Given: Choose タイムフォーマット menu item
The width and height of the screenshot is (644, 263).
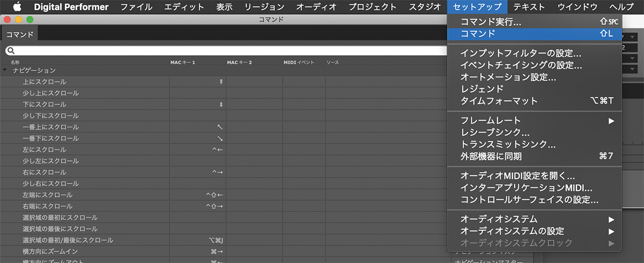Looking at the screenshot, I should (x=535, y=101).
